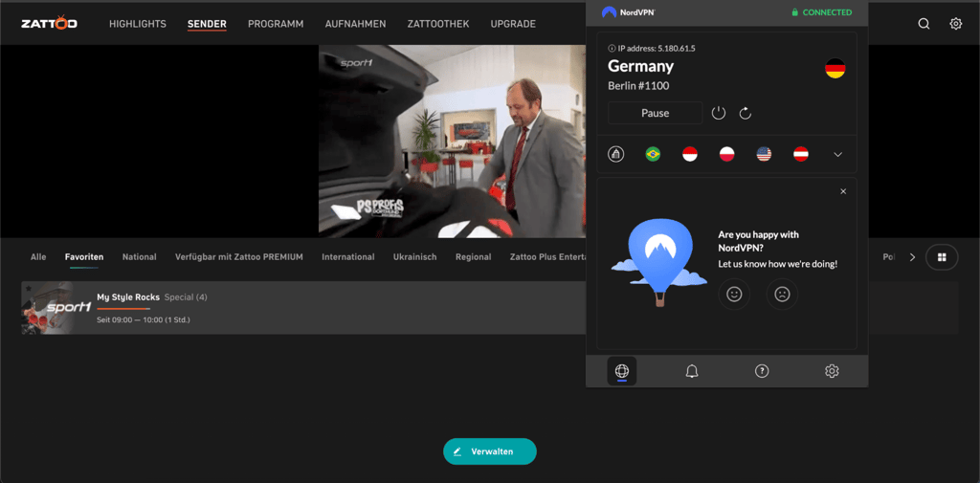
Task: Open the ZATTOOTHEK menu
Action: point(438,24)
